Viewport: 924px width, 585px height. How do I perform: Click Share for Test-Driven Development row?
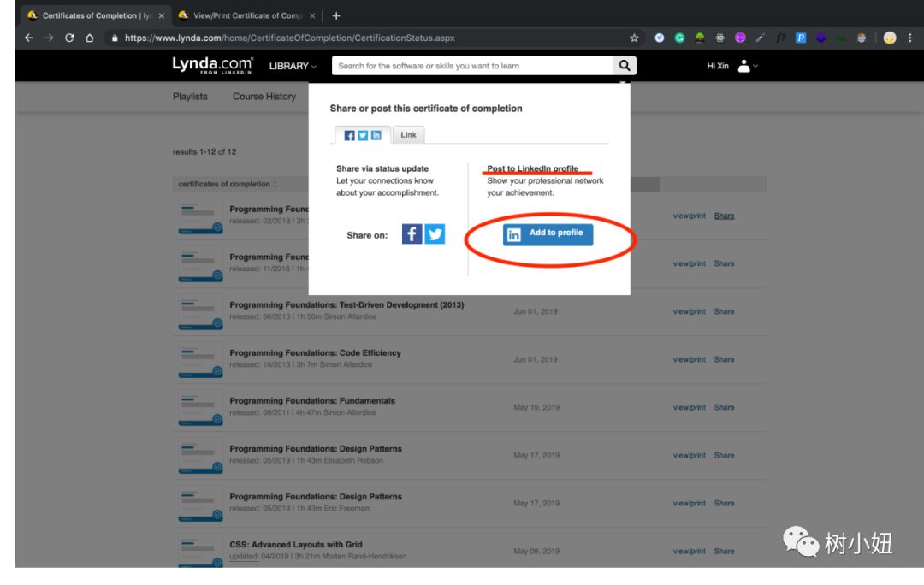(x=725, y=311)
